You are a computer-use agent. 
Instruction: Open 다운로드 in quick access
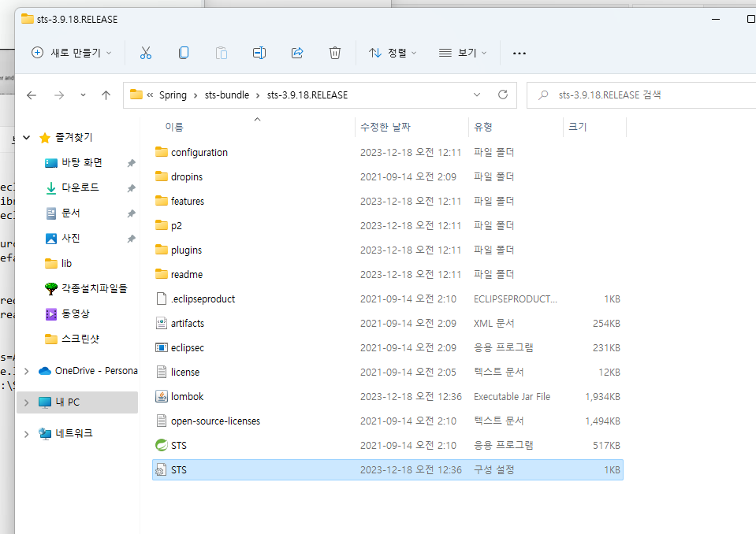tap(80, 187)
